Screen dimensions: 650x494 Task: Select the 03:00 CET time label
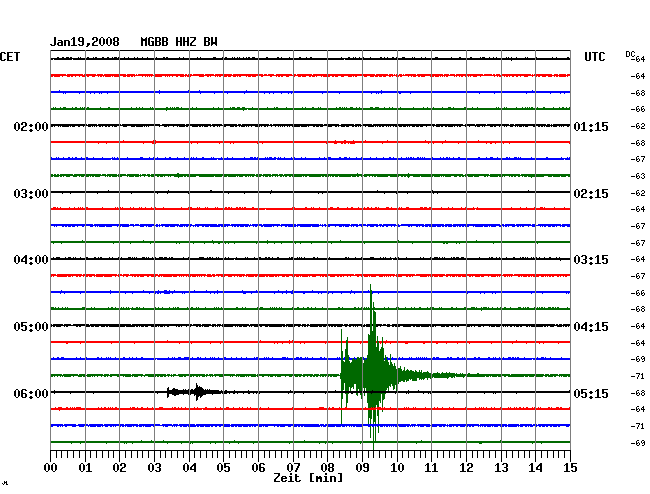click(31, 194)
